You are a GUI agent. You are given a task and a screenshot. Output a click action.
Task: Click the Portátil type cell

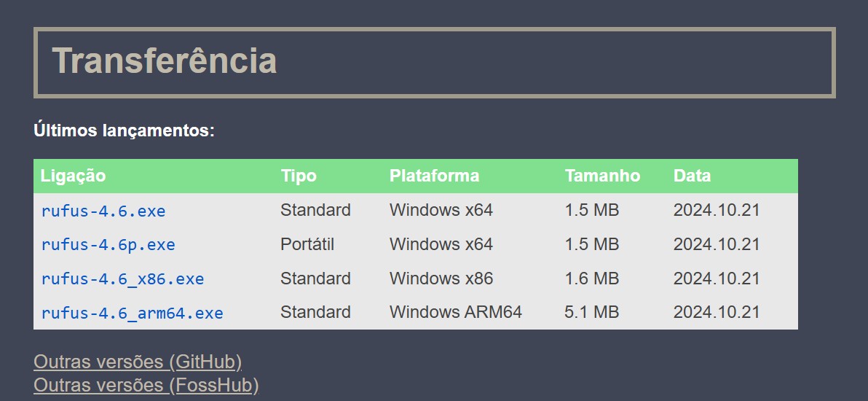[x=307, y=244]
